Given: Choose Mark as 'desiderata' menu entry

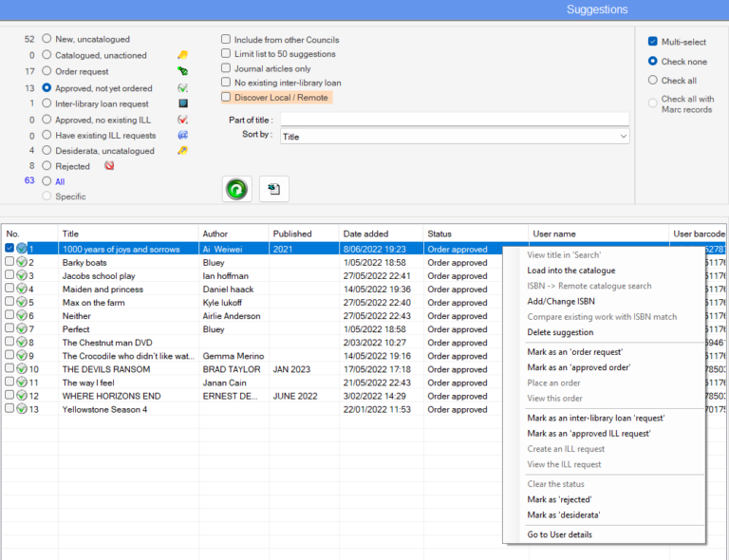Looking at the screenshot, I should (x=564, y=515).
